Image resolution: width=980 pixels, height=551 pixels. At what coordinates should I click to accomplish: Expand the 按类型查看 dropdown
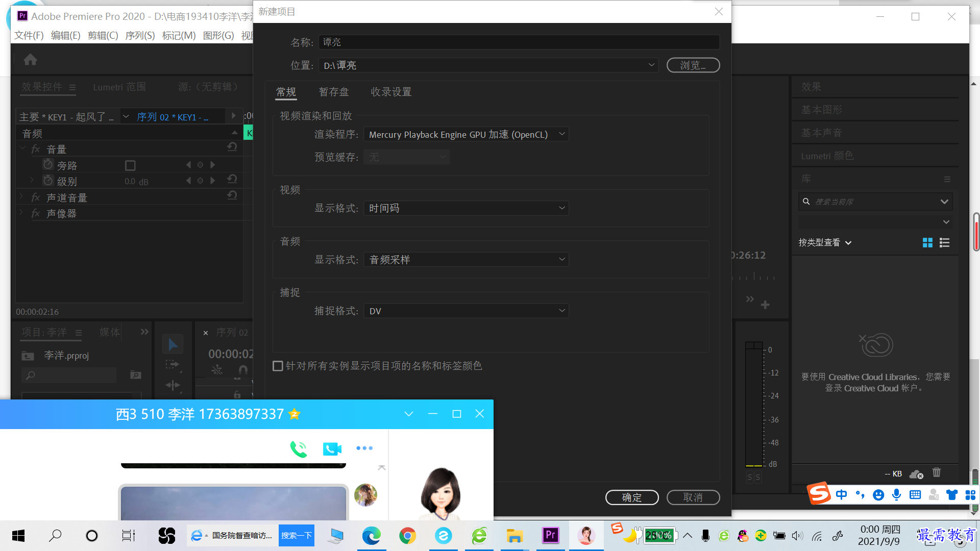pos(825,243)
